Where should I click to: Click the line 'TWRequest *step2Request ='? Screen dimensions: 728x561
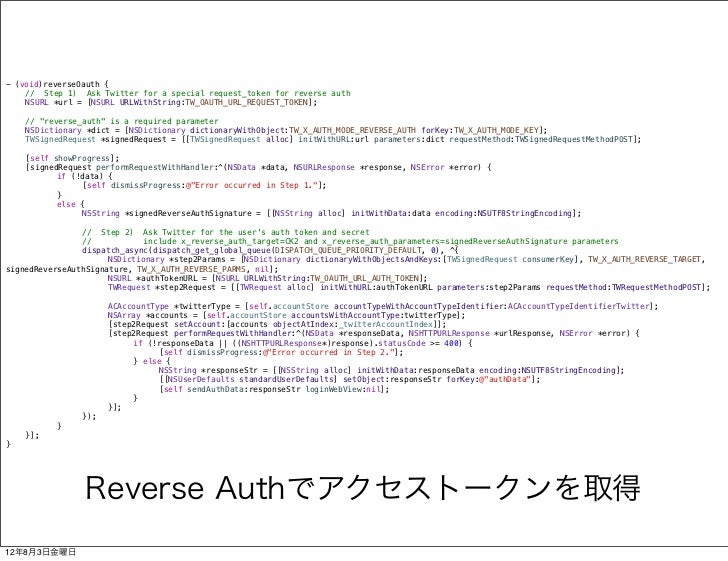(409, 287)
